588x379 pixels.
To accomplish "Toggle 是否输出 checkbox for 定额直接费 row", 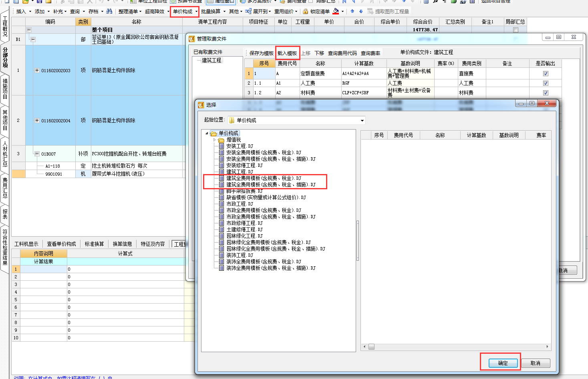I will [546, 73].
